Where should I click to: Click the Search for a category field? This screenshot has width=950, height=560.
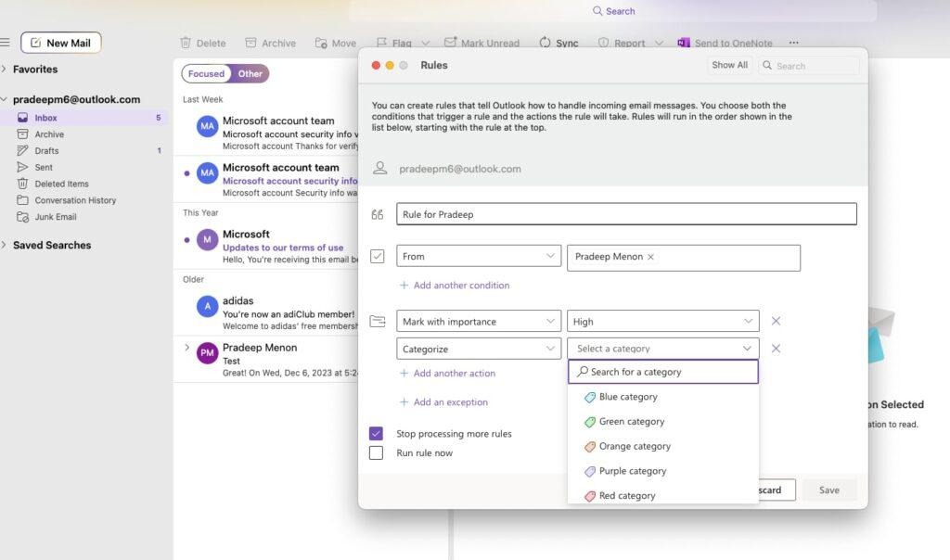[x=662, y=370]
